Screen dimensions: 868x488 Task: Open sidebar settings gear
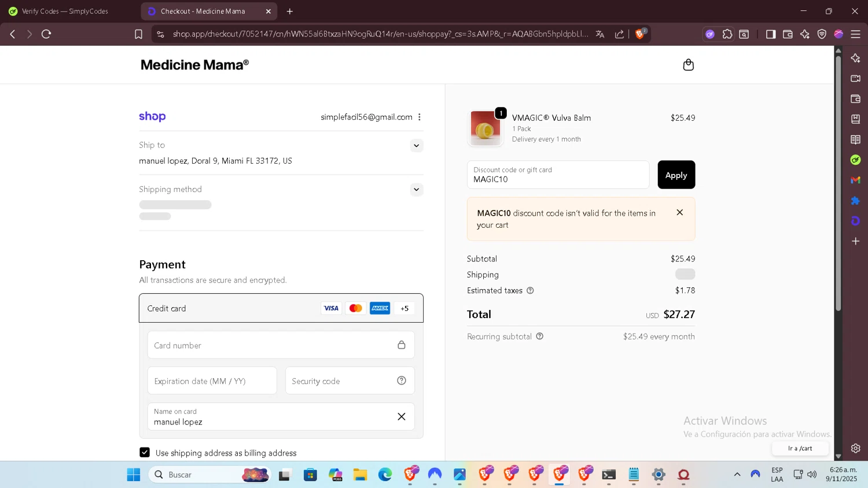[856, 448]
